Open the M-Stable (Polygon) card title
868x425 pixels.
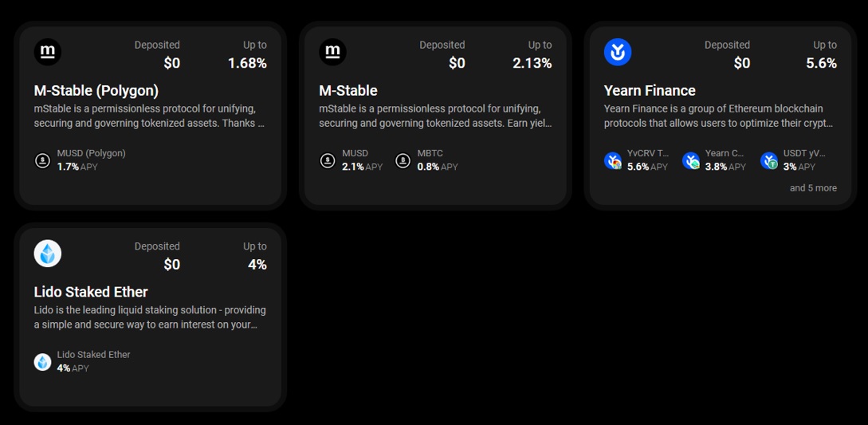pyautogui.click(x=96, y=90)
